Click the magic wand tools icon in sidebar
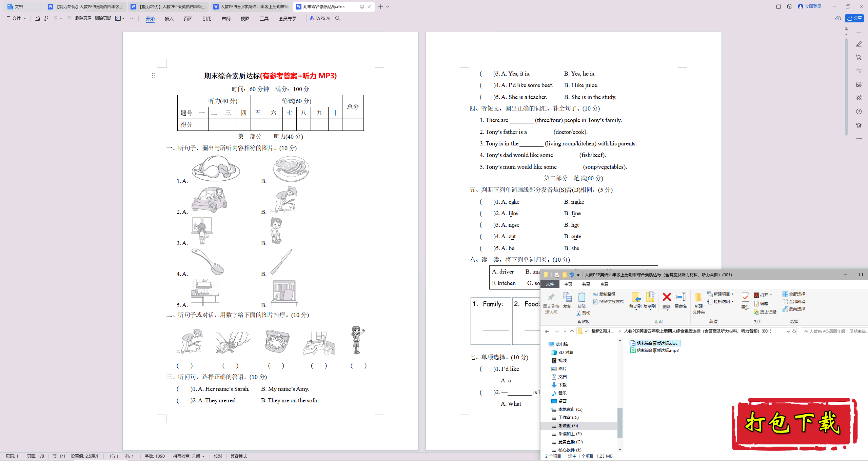Viewport: 868px width, 461px height. pos(859,98)
